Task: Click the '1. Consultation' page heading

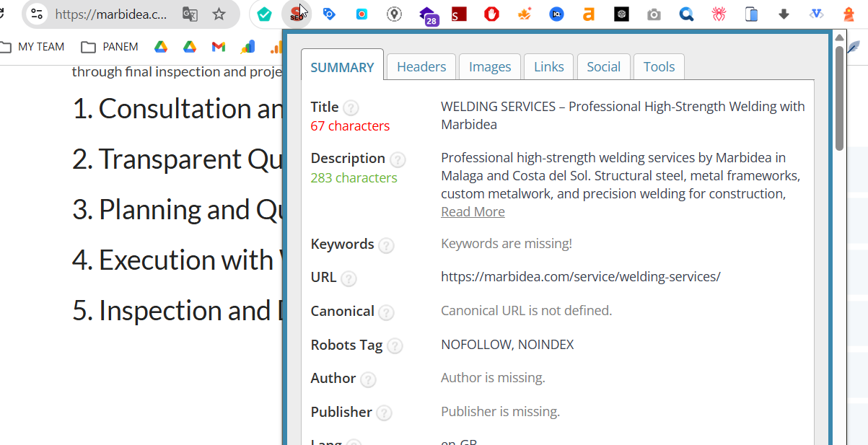Action: tap(177, 109)
